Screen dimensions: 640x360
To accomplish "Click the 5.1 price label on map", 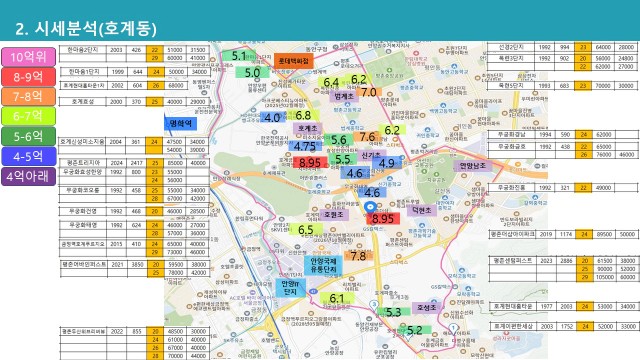I will coord(239,56).
